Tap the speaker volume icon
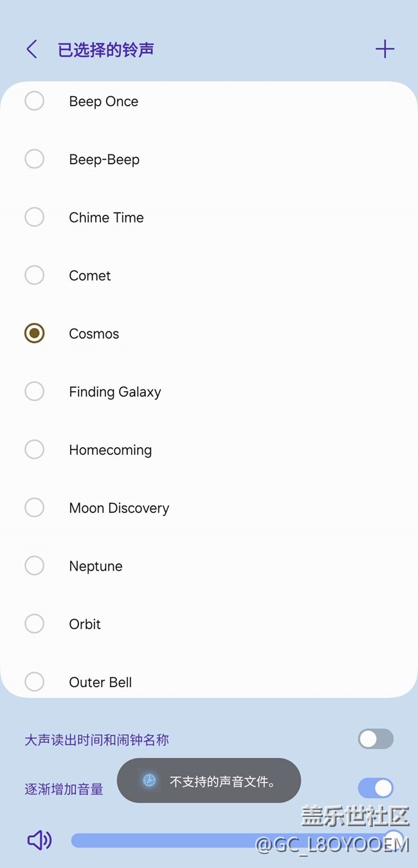The image size is (418, 868). click(x=39, y=840)
